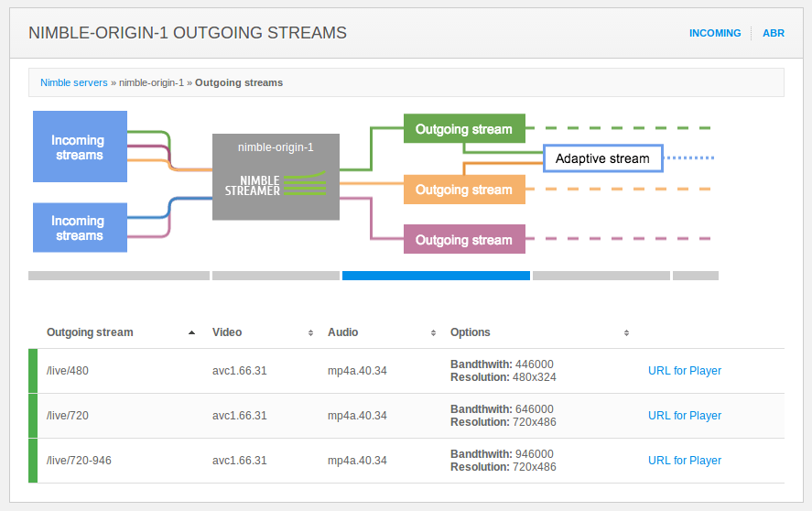Click the orange Outgoing stream block

(x=464, y=190)
